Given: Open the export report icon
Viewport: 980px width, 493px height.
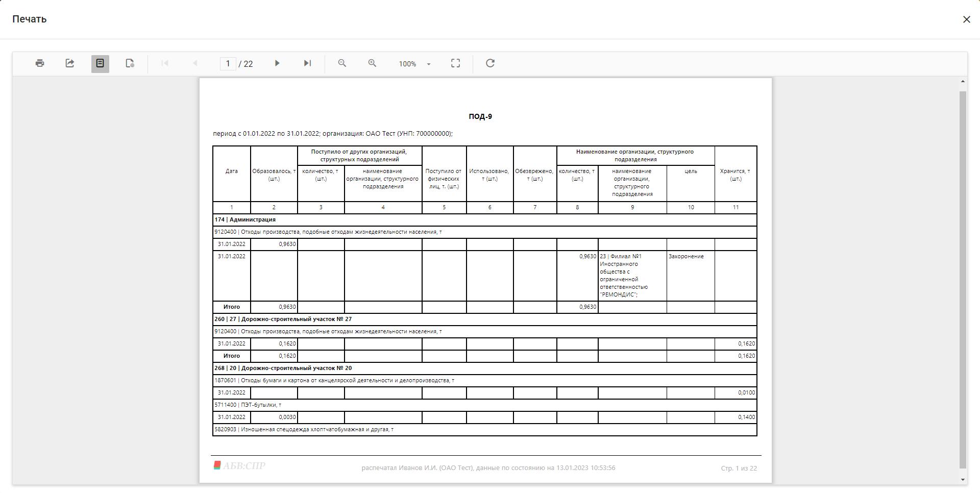Looking at the screenshot, I should coord(70,63).
